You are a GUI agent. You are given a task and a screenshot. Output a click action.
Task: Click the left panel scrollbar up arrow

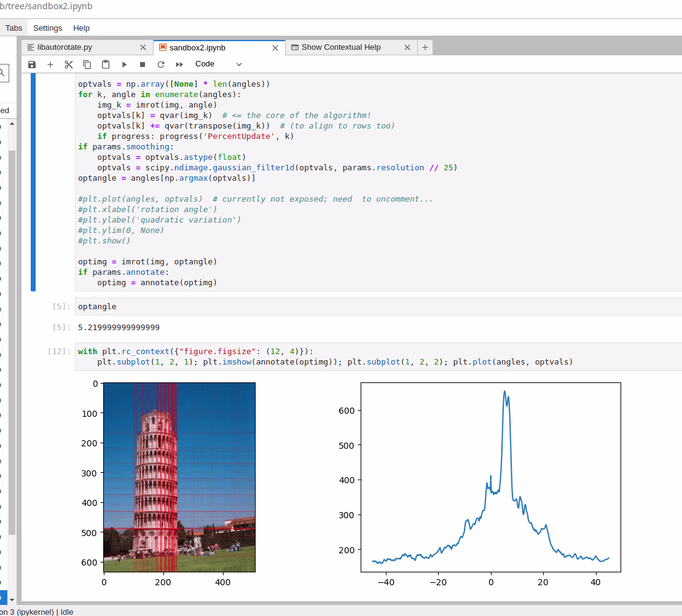(12, 124)
